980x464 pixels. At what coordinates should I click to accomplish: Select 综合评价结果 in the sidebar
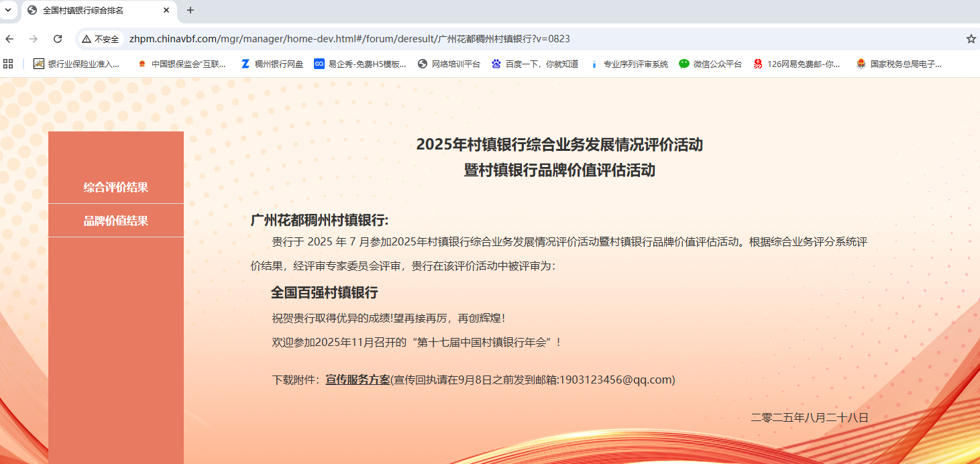pos(116,187)
